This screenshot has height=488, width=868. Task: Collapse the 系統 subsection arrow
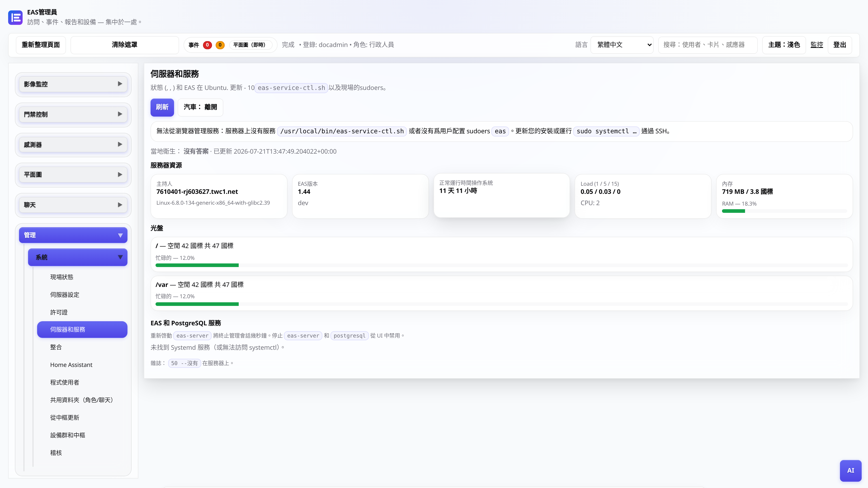120,257
